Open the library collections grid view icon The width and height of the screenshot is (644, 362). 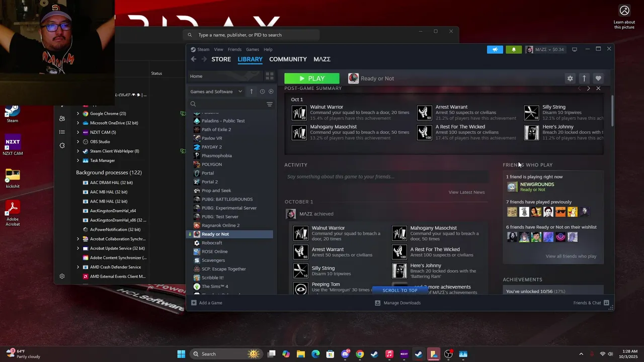[x=270, y=76]
